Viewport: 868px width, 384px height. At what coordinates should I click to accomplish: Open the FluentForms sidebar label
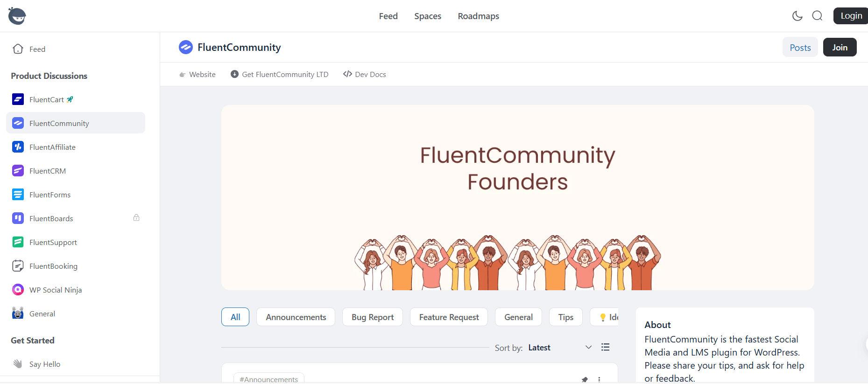pos(50,195)
